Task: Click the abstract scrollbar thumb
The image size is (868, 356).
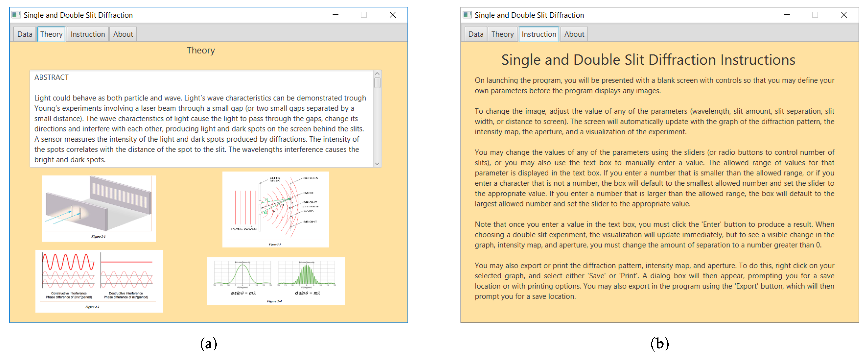Action: 377,83
